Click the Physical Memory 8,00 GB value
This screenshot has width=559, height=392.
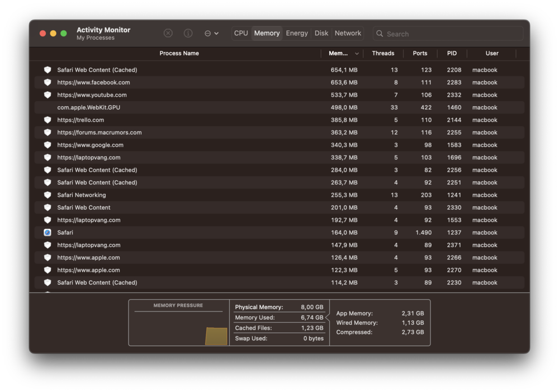(312, 307)
